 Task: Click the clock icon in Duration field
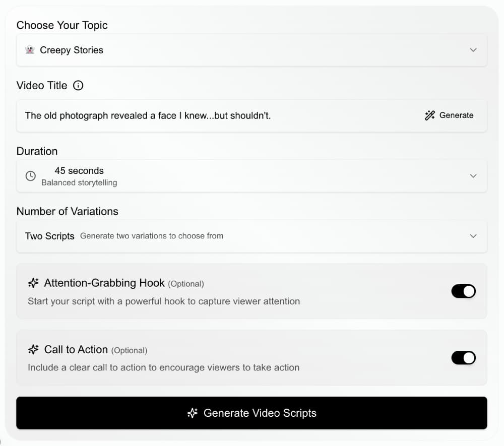click(x=31, y=176)
